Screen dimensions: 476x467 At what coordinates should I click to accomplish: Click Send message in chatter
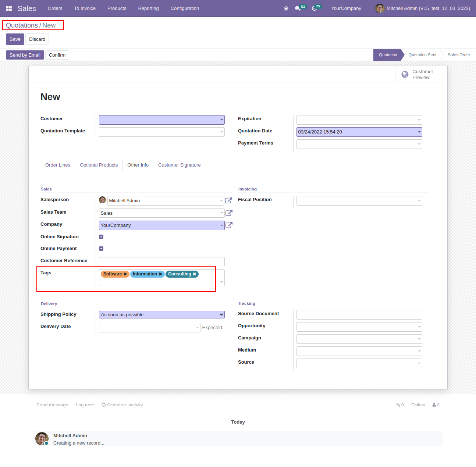[x=52, y=405]
